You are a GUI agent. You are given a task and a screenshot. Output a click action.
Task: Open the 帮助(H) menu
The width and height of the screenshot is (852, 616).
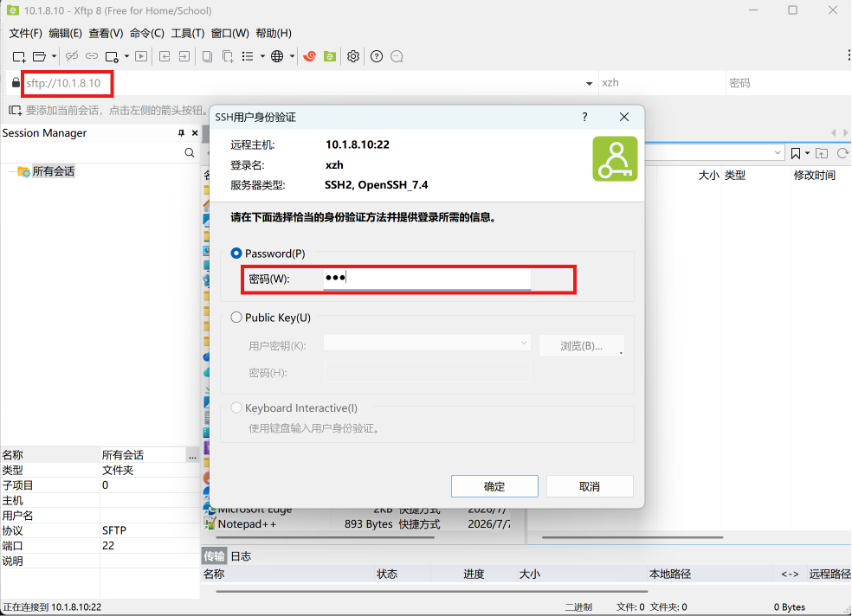[x=274, y=34]
